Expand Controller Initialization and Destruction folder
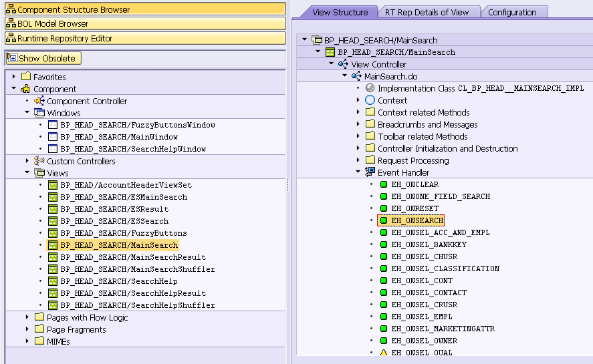593x364 pixels. pyautogui.click(x=358, y=148)
